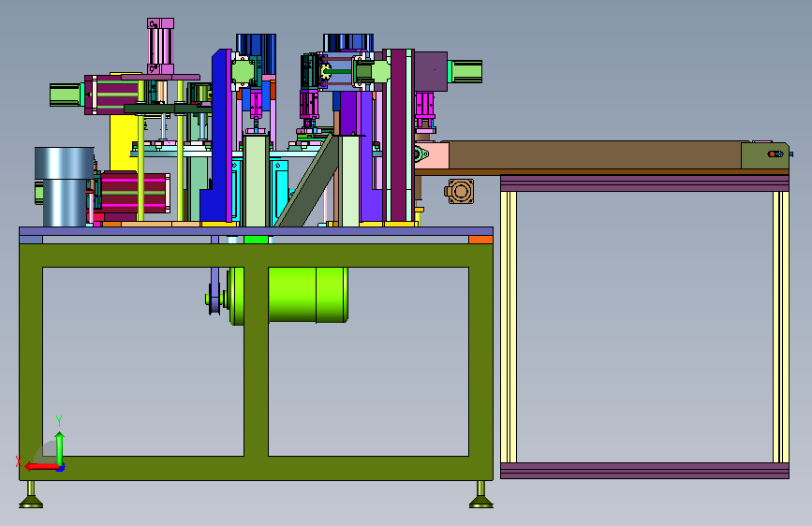Image resolution: width=812 pixels, height=526 pixels.
Task: Select the gray cylindrical bowl feeder
Action: click(65, 186)
